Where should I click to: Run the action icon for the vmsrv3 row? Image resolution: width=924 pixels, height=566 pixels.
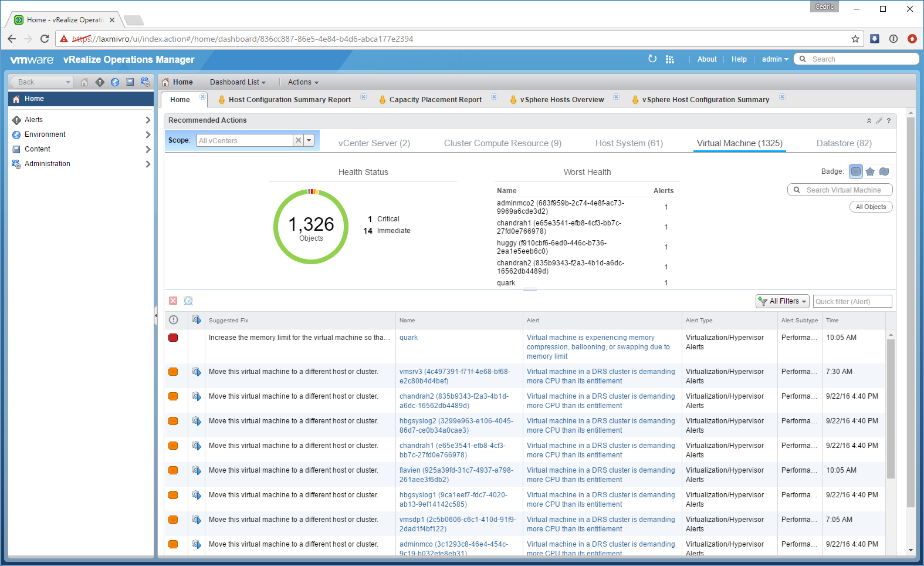point(197,372)
